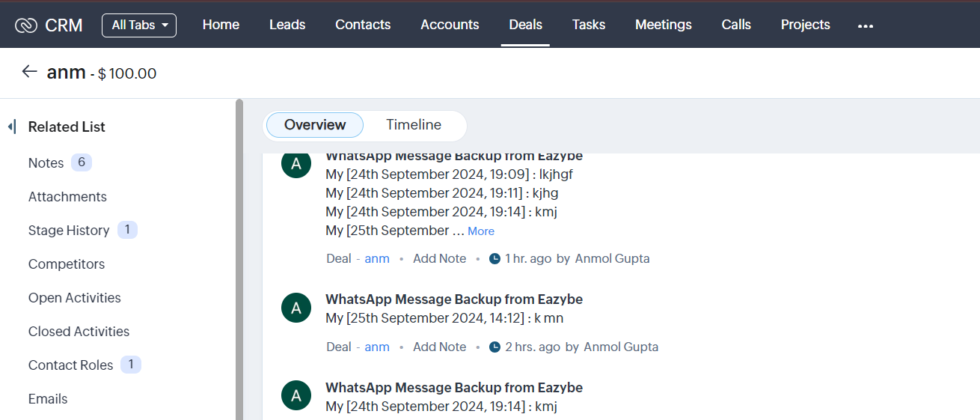Open anm deal link in 2 hrs. ago note
This screenshot has width=980, height=420.
[377, 347]
